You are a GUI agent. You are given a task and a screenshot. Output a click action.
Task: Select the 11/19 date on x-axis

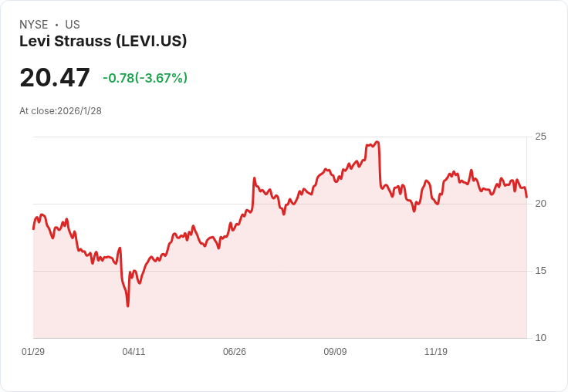[436, 352]
